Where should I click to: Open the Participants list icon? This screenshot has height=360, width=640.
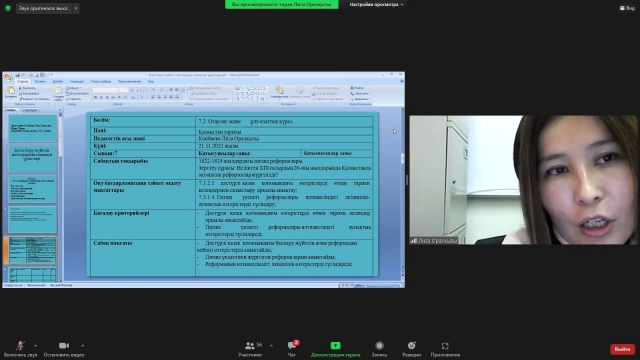point(250,345)
